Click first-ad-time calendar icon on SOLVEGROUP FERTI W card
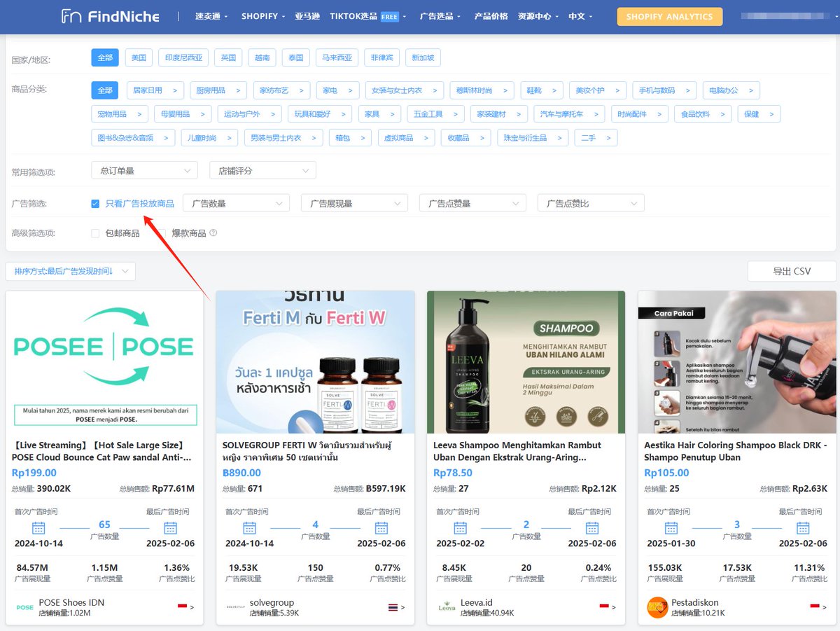Image resolution: width=840 pixels, height=631 pixels. pos(249,527)
